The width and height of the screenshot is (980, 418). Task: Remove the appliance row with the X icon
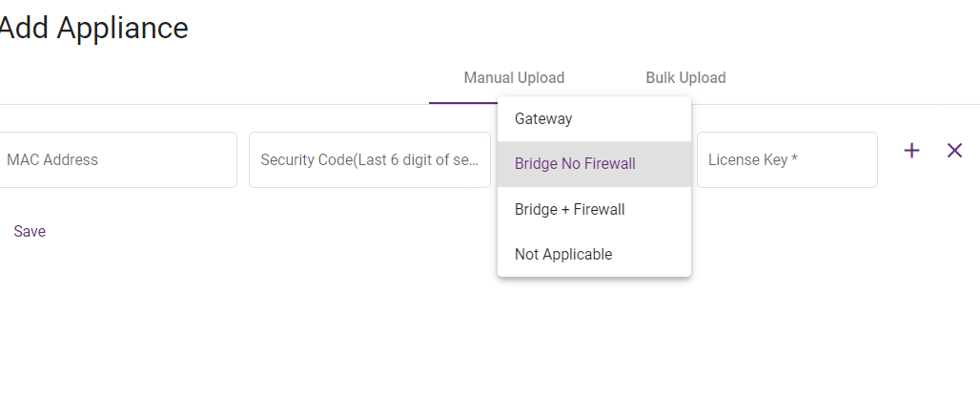(x=954, y=151)
